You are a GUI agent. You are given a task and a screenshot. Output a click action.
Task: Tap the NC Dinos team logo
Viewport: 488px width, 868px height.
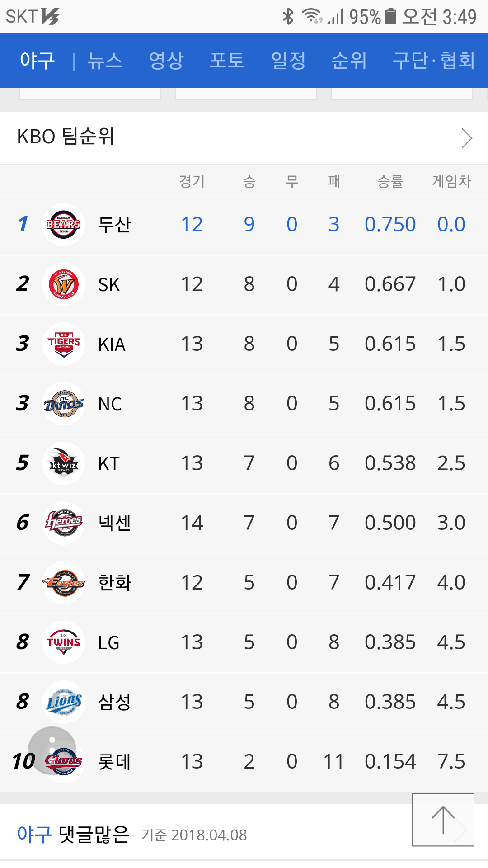pyautogui.click(x=64, y=404)
